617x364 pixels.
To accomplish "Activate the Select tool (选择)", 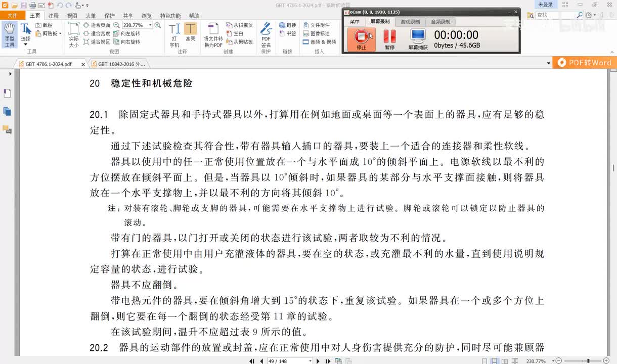I will 25,32.
